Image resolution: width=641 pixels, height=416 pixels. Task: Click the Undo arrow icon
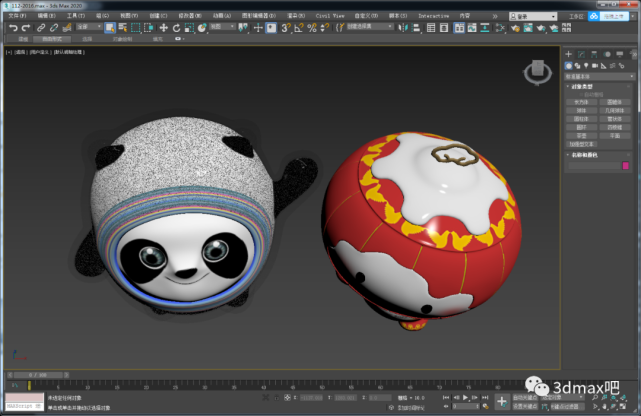pyautogui.click(x=13, y=28)
